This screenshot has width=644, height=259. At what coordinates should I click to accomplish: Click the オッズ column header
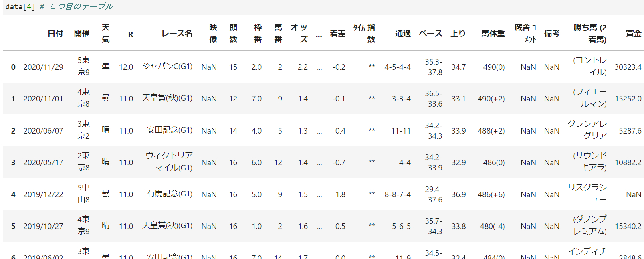tap(299, 34)
